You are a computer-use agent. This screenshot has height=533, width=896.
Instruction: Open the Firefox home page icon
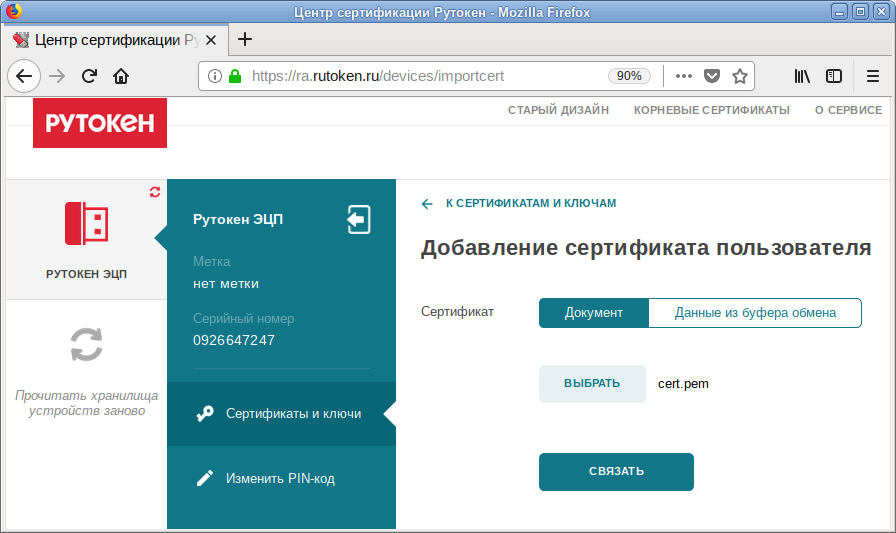pyautogui.click(x=121, y=76)
